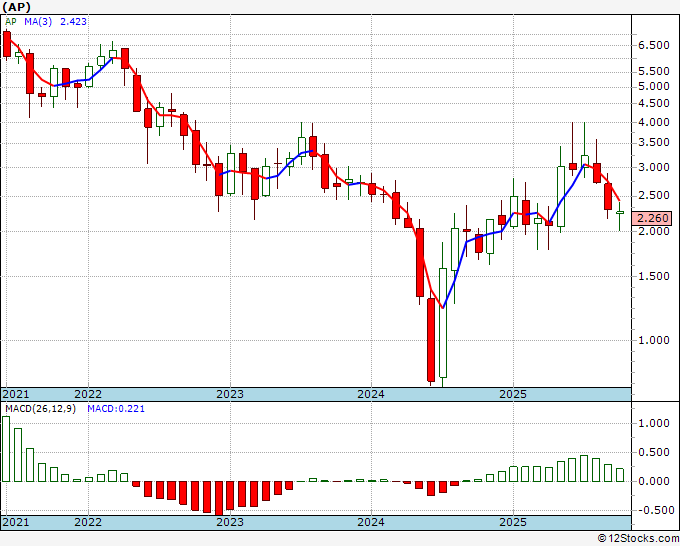The width and height of the screenshot is (680, 546).
Task: Select 2021 on the price chart timeline
Action: point(16,394)
